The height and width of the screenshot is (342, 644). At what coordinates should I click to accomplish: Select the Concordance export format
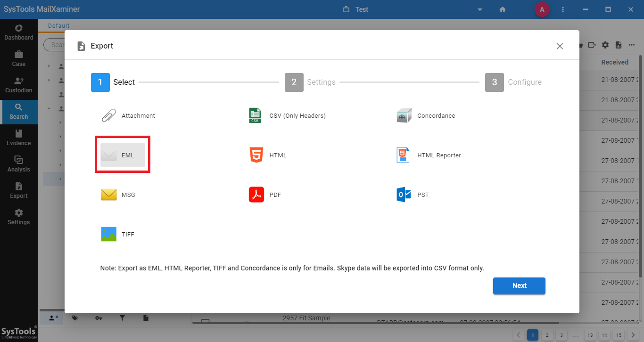(x=426, y=115)
